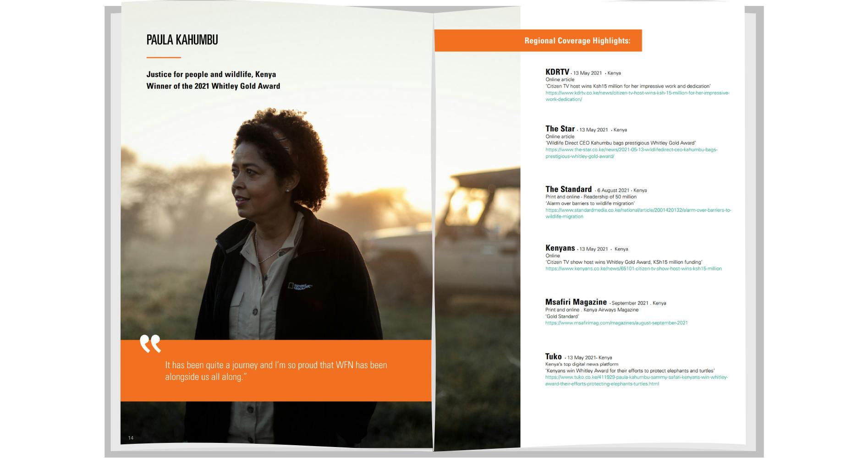Click 'Print and online · Readership of 50 million'

(x=591, y=197)
